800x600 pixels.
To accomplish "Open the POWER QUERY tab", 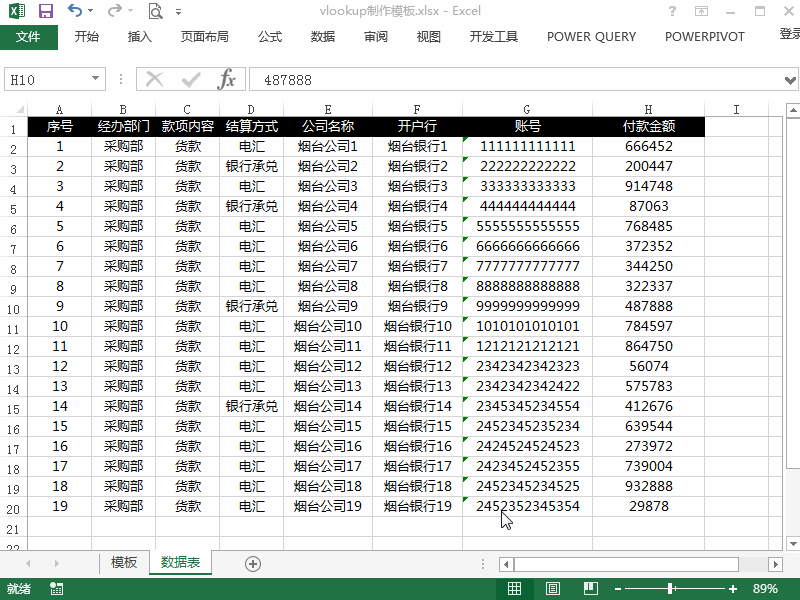I will coord(591,37).
